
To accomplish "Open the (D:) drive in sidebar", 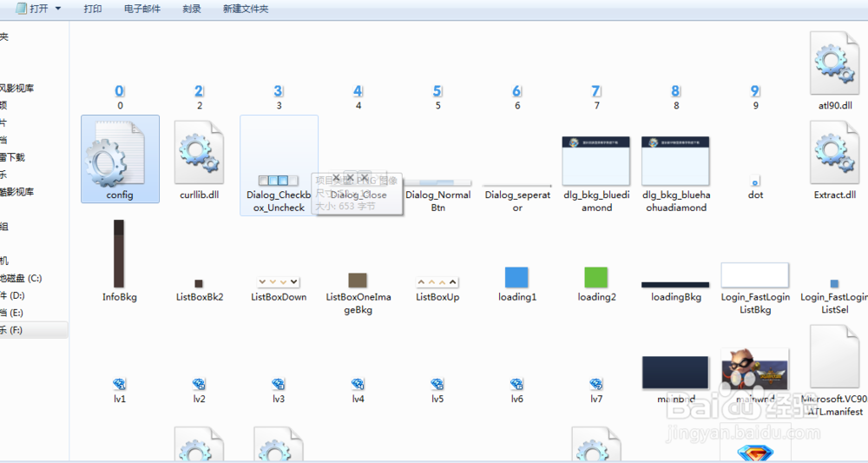I will (12, 295).
